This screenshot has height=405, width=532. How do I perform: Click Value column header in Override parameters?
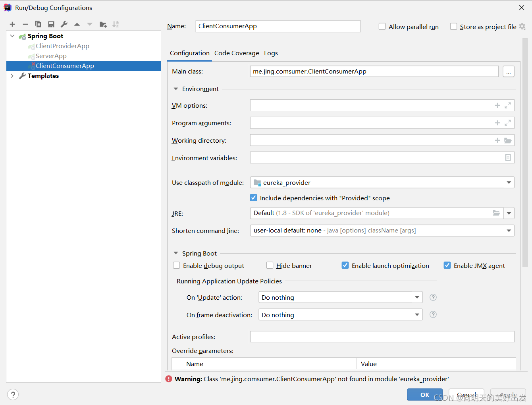point(436,364)
